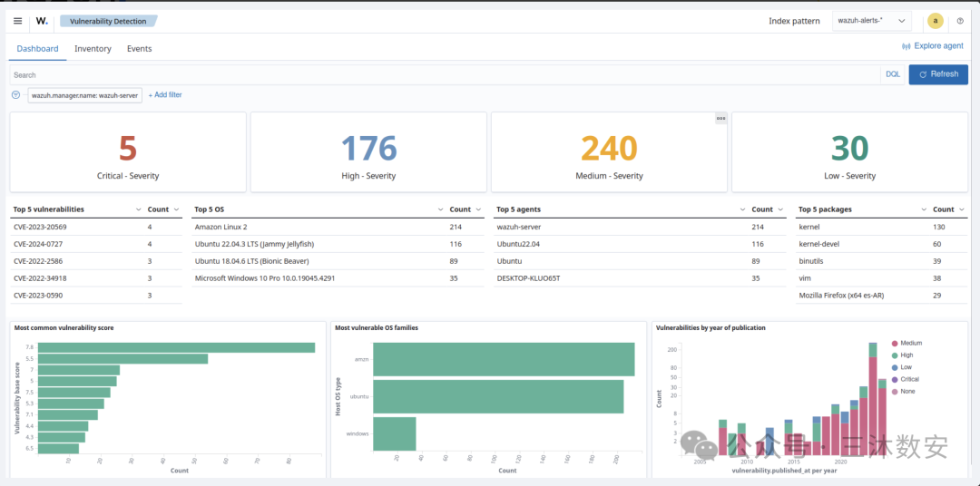Click the 5.5 score bar
This screenshot has width=980, height=486.
123,358
